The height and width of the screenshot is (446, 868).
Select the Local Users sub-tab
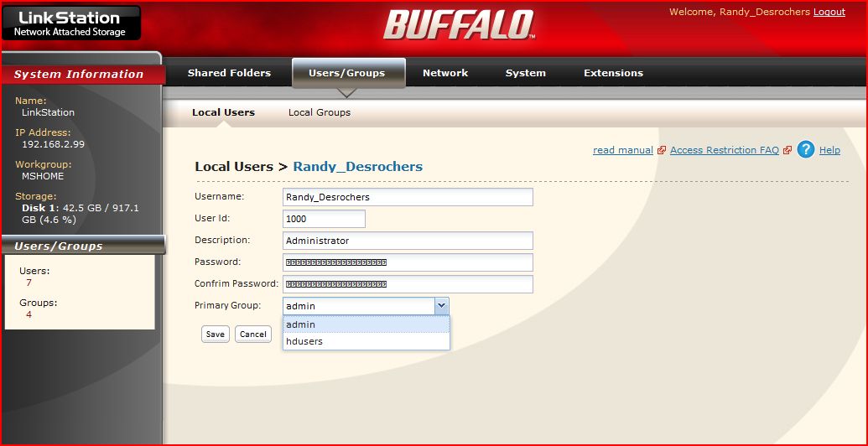pos(224,112)
